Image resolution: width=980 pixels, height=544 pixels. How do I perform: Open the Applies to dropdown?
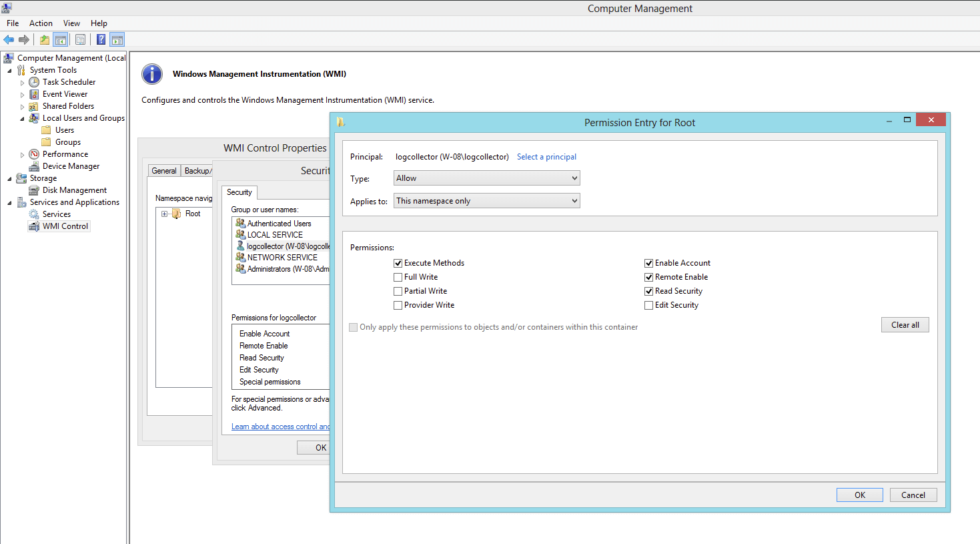[486, 201]
